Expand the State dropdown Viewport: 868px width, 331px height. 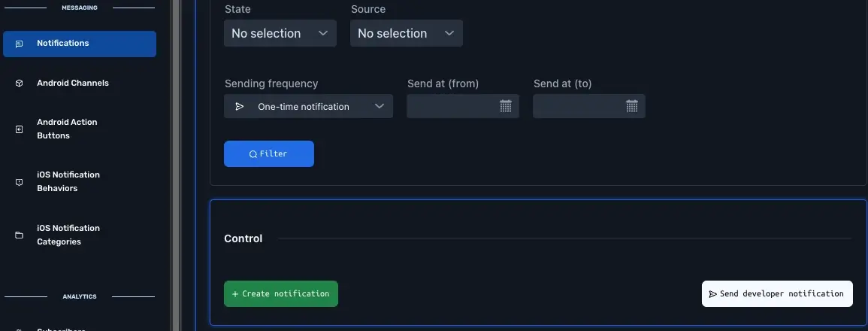pyautogui.click(x=280, y=33)
